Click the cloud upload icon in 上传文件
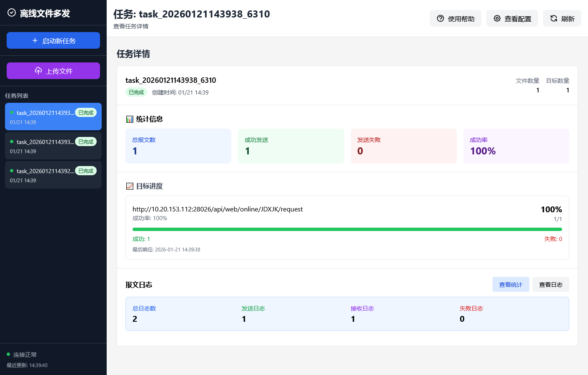588x375 pixels. tap(38, 71)
